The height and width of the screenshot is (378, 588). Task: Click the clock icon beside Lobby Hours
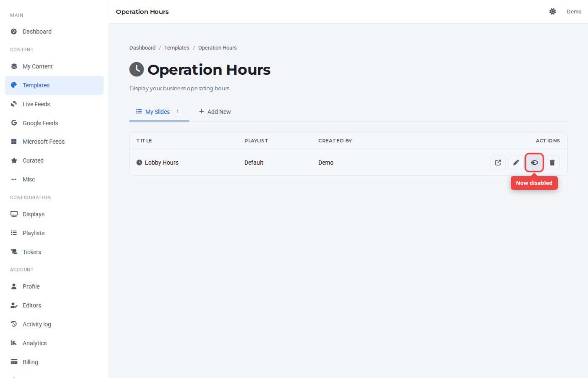(139, 163)
